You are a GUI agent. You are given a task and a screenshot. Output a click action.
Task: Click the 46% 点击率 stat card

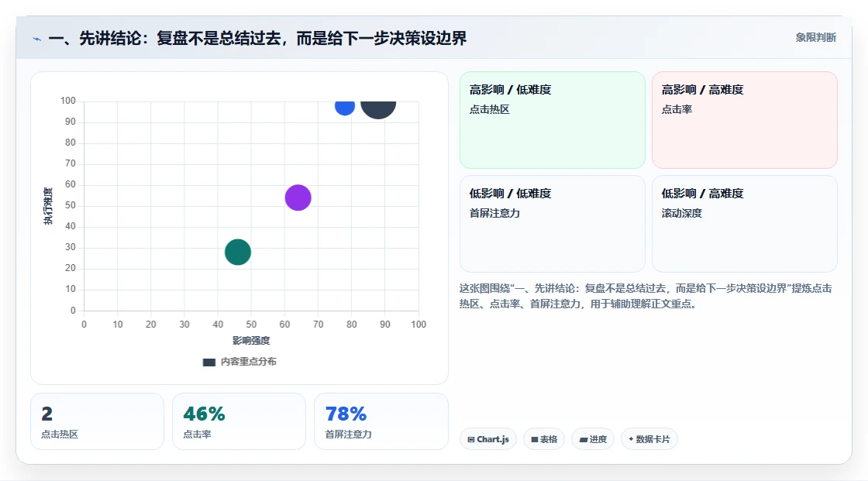coord(239,421)
